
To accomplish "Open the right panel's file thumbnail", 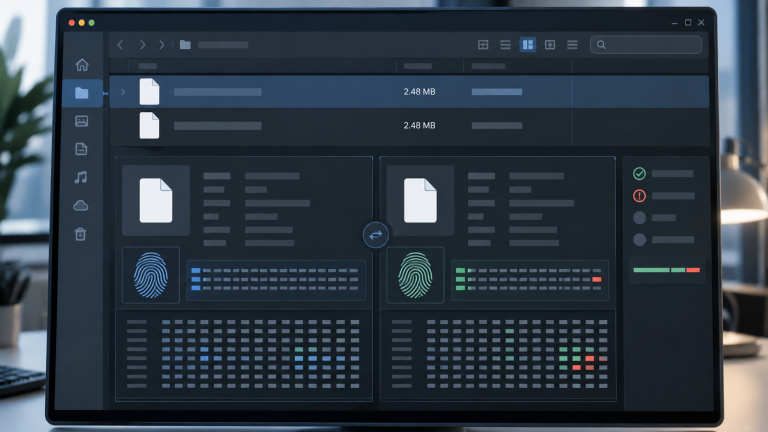I will click(x=420, y=200).
